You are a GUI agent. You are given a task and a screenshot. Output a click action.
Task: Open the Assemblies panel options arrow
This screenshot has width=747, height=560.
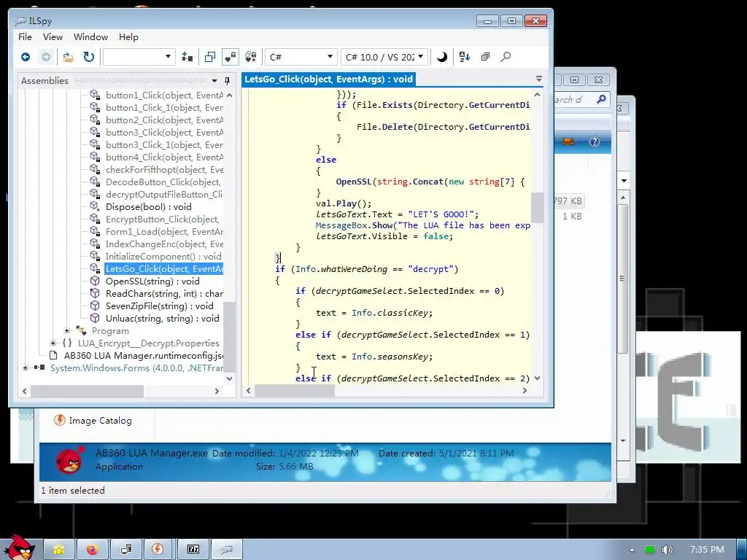tap(214, 81)
